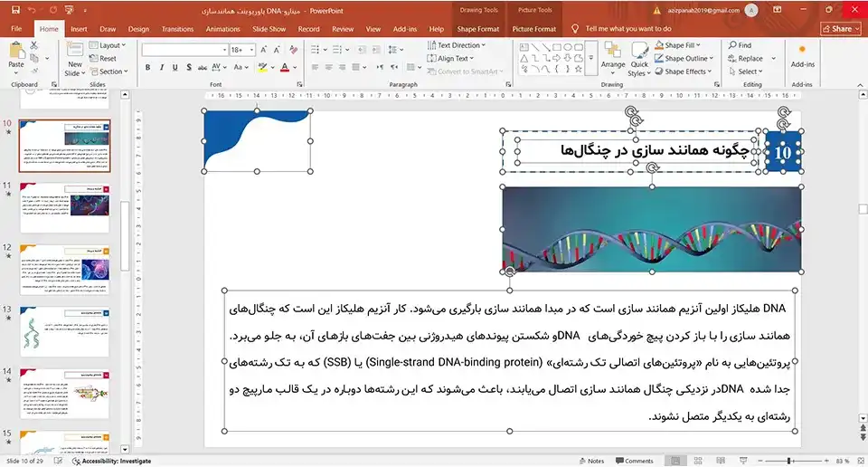Click the Reset slide button
The width and height of the screenshot is (868, 467).
click(103, 58)
